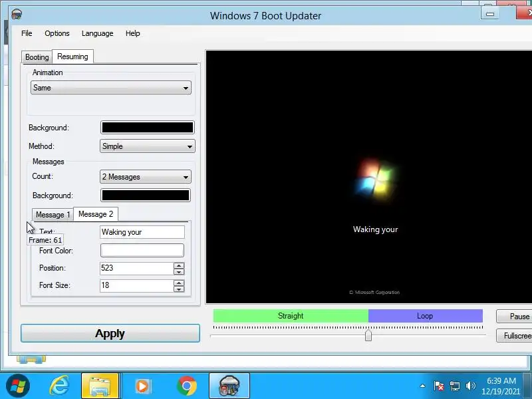This screenshot has height=399, width=532.
Task: Pick the Messages Background color swatch
Action: tap(146, 196)
